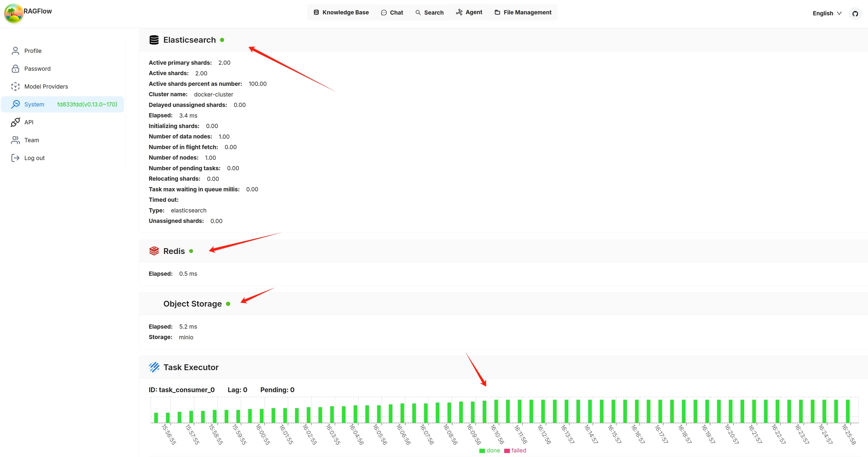The width and height of the screenshot is (868, 457).
Task: Click the pink failed legend swatch
Action: click(x=507, y=451)
